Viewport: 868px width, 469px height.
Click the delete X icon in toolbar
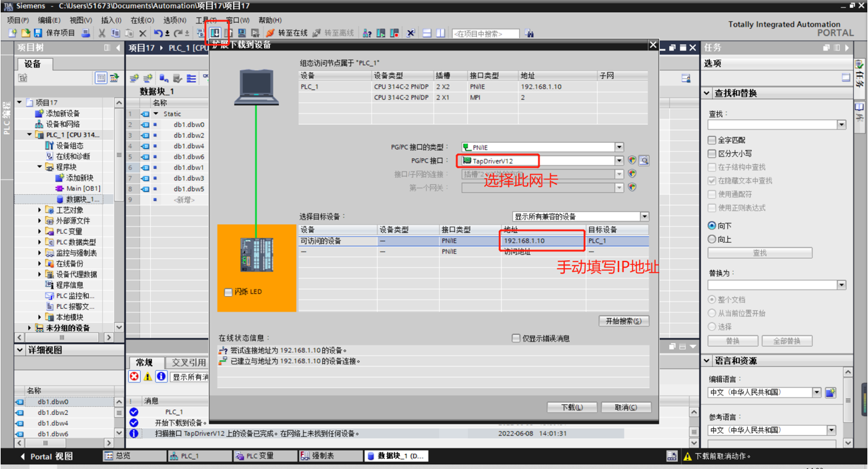[143, 33]
